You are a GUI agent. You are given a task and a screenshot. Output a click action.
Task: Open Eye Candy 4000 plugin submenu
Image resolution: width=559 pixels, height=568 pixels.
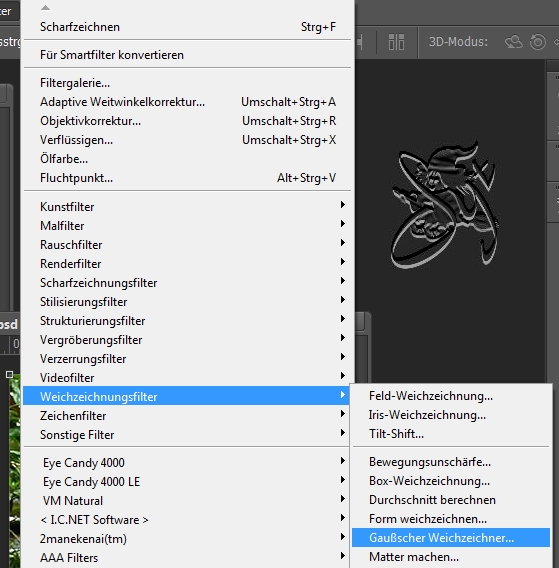point(187,463)
